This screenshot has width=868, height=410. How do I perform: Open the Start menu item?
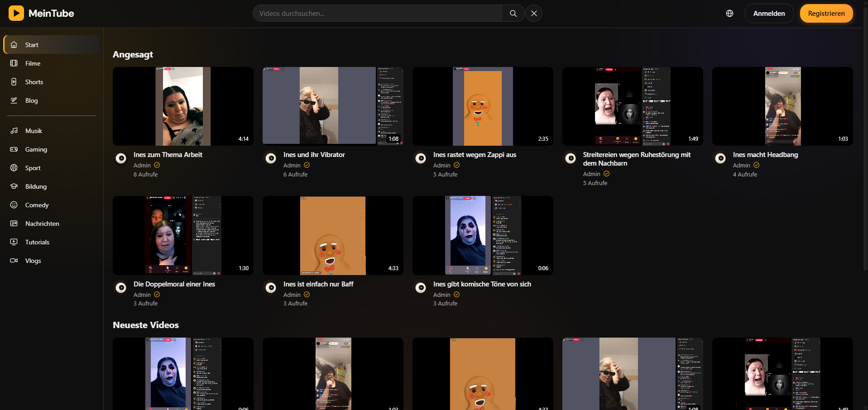pyautogui.click(x=52, y=45)
